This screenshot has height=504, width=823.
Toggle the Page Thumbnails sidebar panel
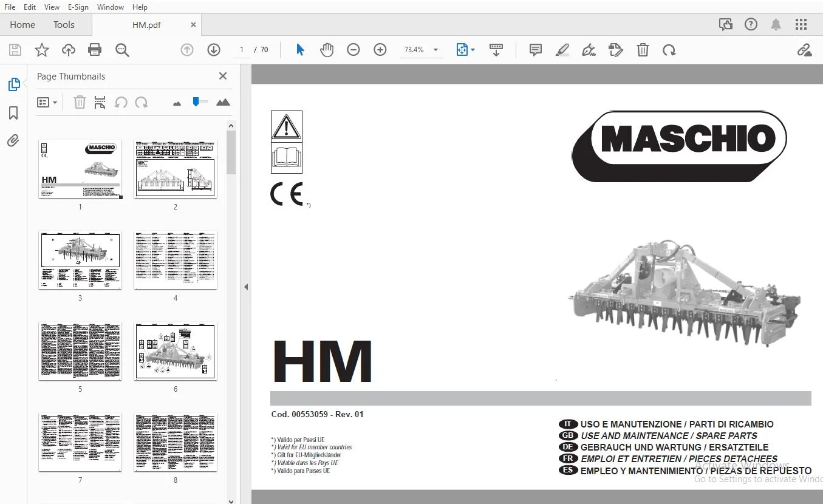13,84
